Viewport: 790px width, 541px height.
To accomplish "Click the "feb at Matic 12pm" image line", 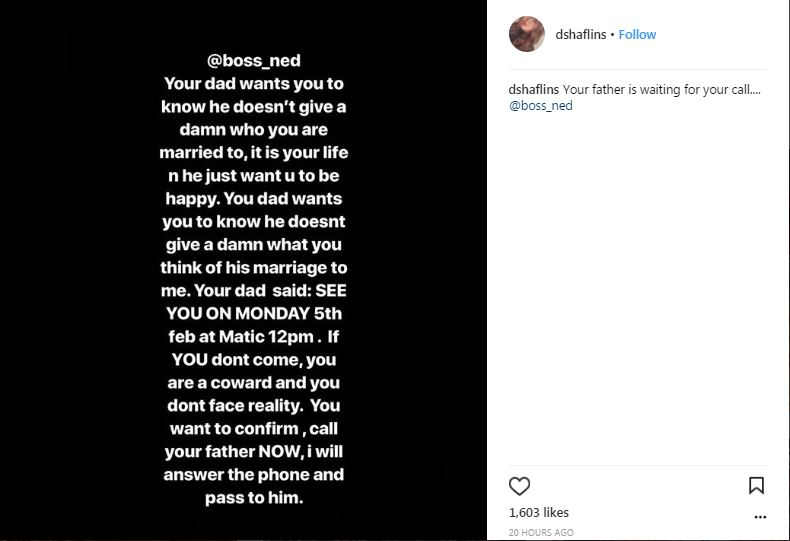I will point(253,337).
